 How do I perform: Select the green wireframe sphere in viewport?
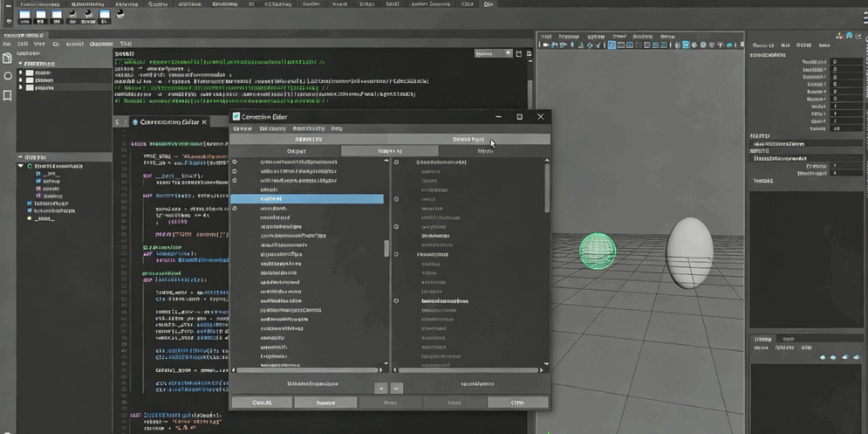point(598,251)
